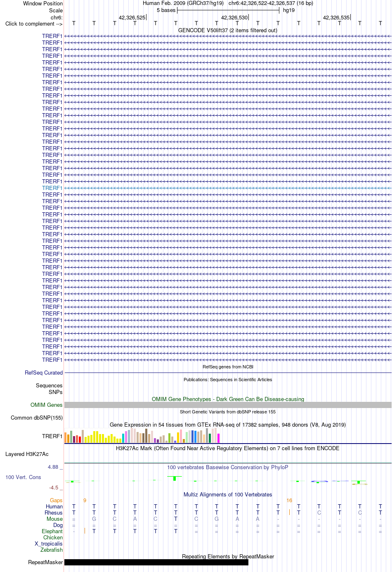Click the RepeatMasker track label

(45, 562)
